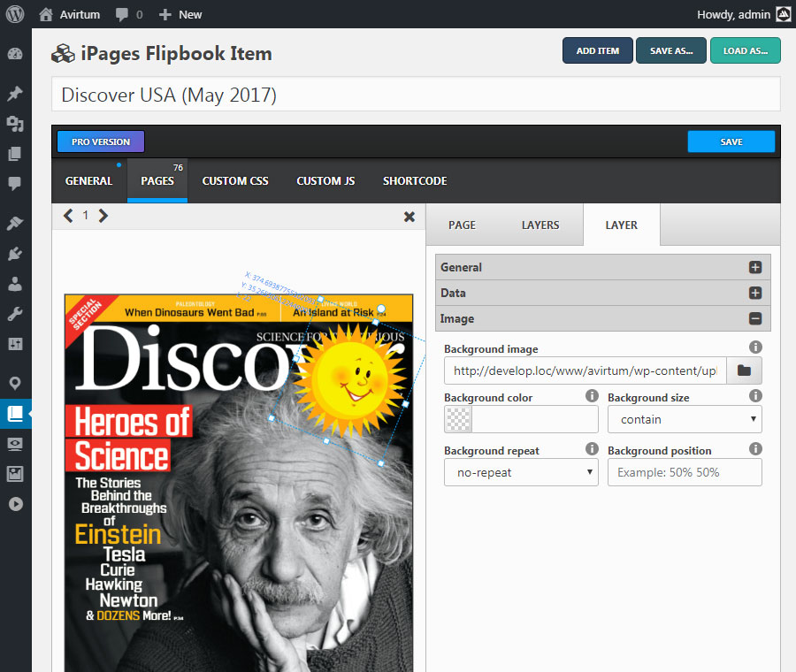This screenshot has width=796, height=672.
Task: Open Comments bubble icon in sidebar
Action: point(15,183)
